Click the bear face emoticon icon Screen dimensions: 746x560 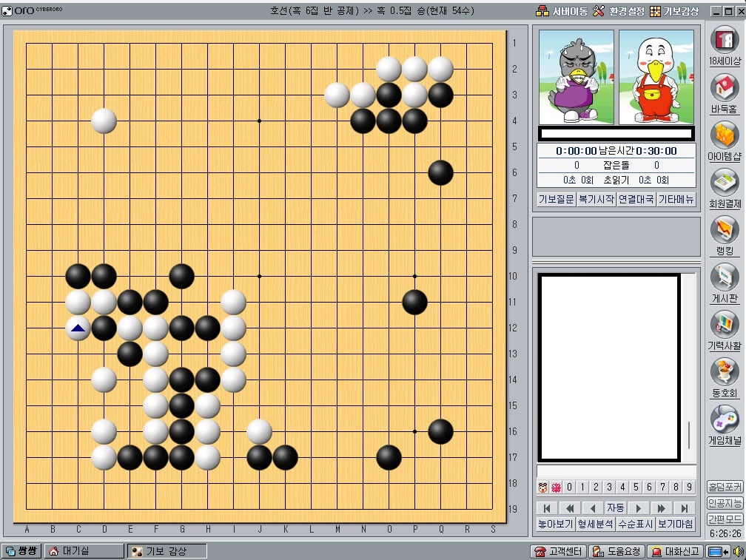click(542, 488)
